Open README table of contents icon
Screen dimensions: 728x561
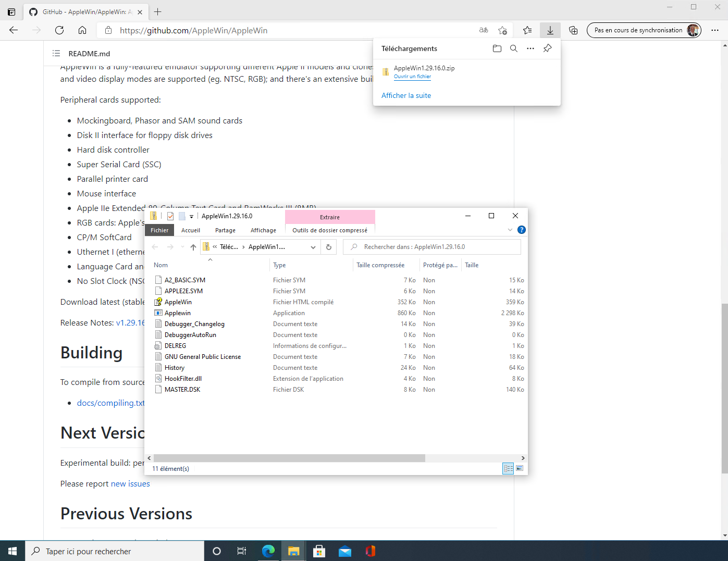(x=56, y=54)
